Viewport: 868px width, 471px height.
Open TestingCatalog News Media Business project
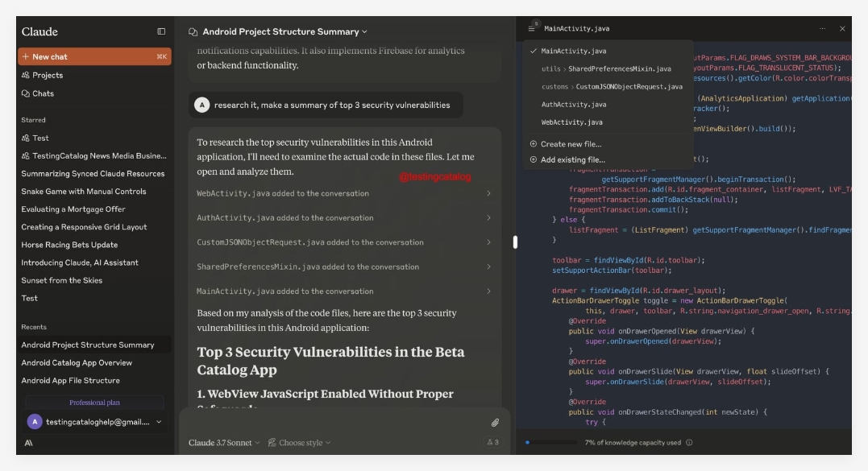point(93,156)
